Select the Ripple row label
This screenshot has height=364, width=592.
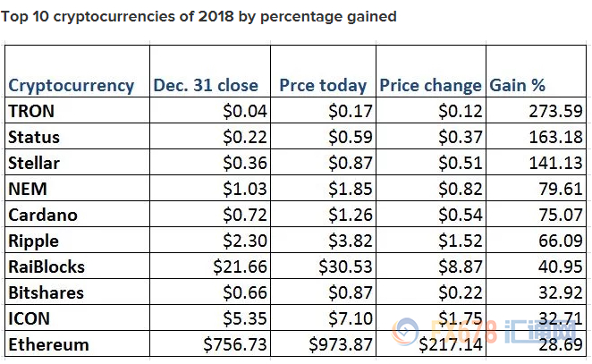35,241
